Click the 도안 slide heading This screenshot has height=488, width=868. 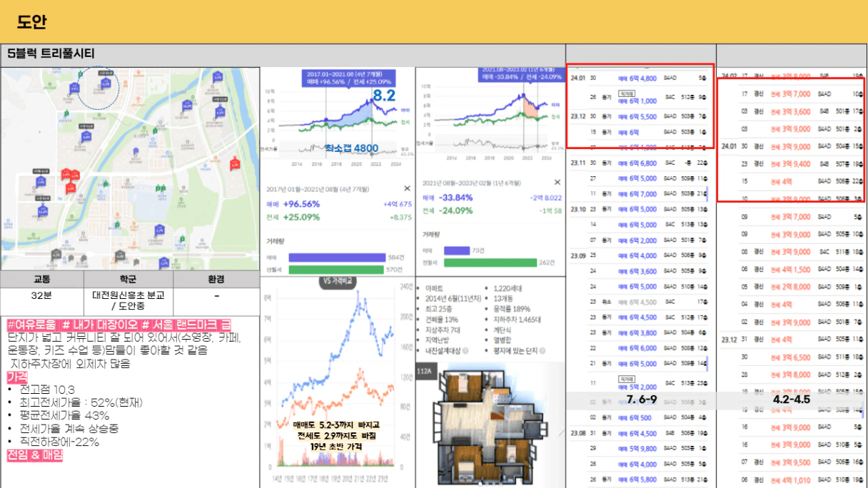coord(32,22)
